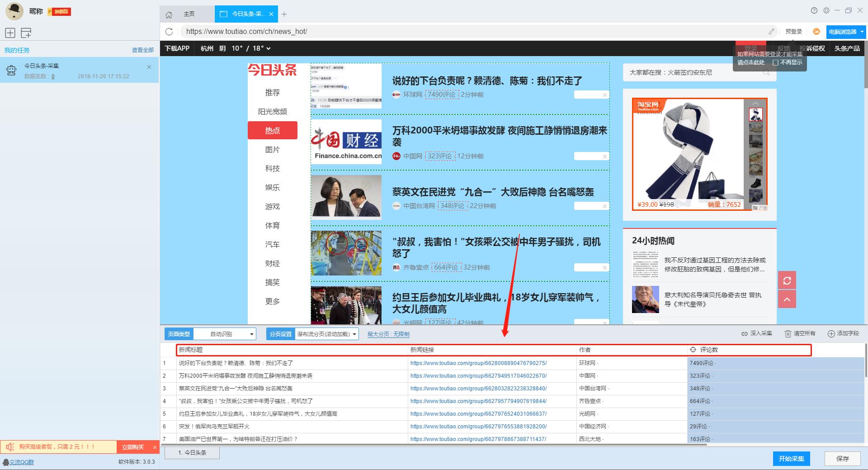Click the speaker icon in promo banner
The width and height of the screenshot is (868, 470).
pos(10,447)
